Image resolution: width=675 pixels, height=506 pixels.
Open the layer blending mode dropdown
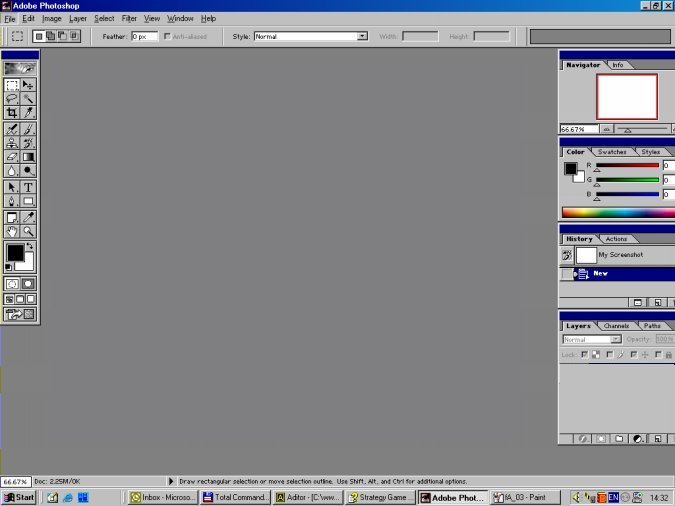click(x=592, y=339)
